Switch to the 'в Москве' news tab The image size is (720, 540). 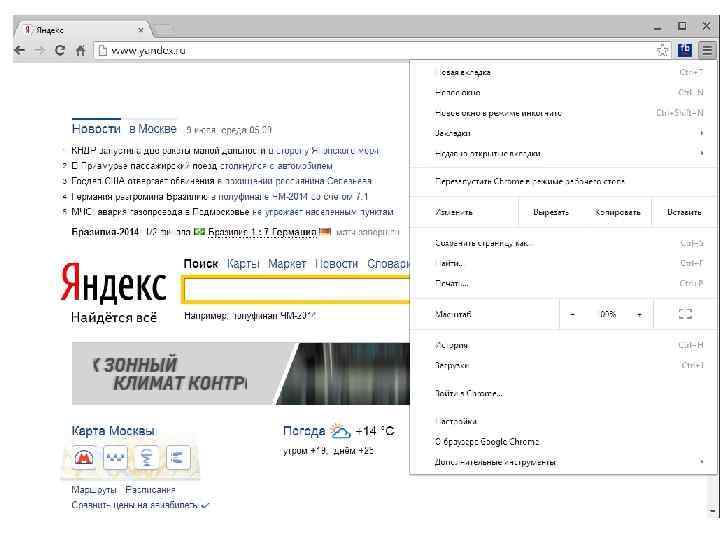point(152,129)
